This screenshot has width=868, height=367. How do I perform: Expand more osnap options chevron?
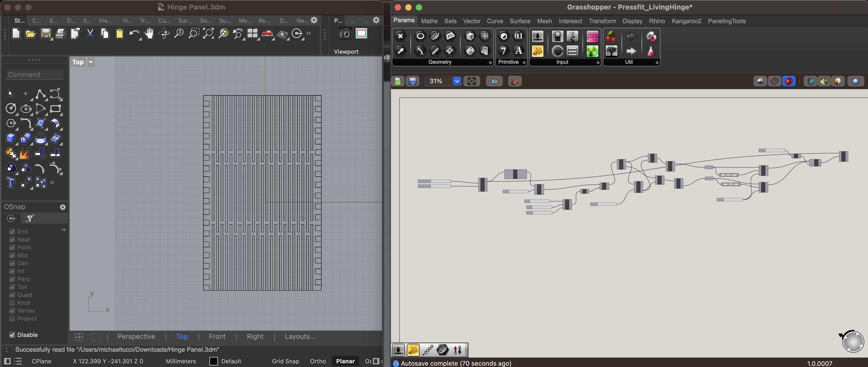(63, 230)
